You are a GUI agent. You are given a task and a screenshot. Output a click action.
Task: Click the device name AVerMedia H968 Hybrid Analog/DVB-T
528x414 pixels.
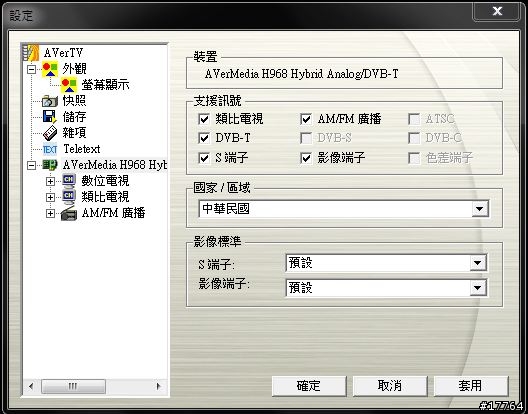301,74
